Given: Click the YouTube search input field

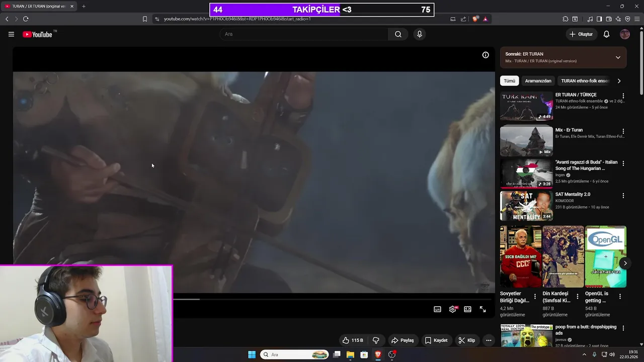Looking at the screenshot, I should pos(304,34).
